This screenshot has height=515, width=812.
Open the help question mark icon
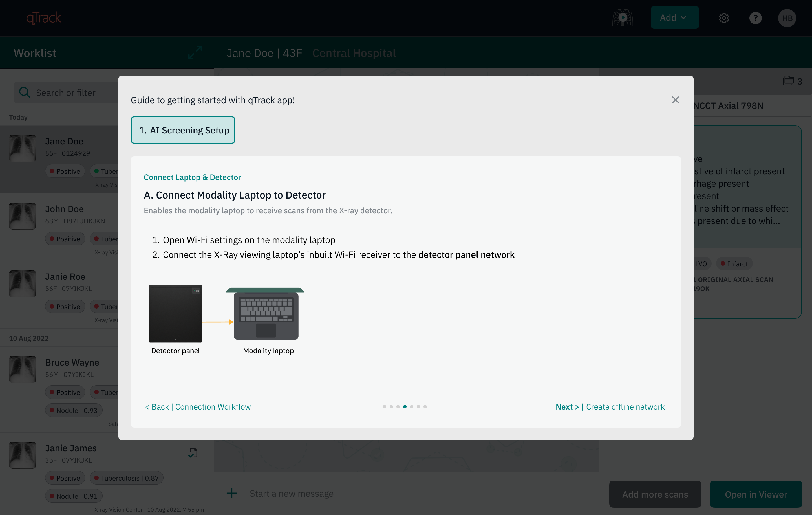[x=755, y=18]
